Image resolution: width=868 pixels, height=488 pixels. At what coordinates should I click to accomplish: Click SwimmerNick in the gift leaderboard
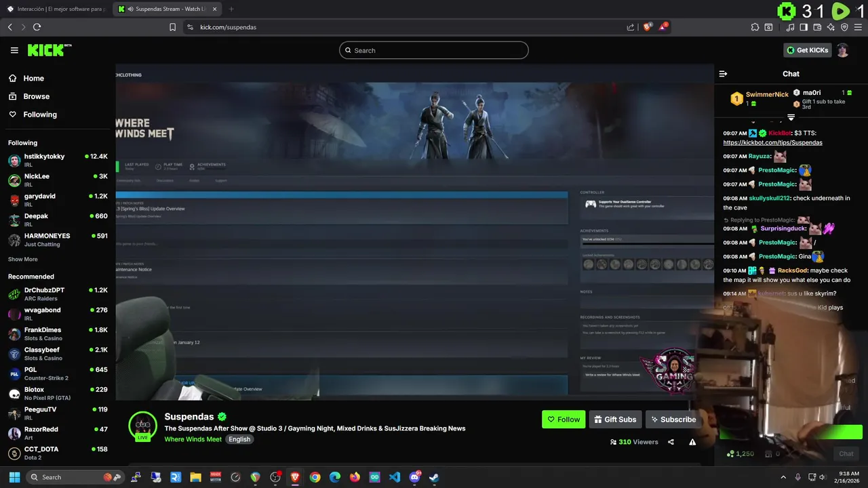pos(767,95)
